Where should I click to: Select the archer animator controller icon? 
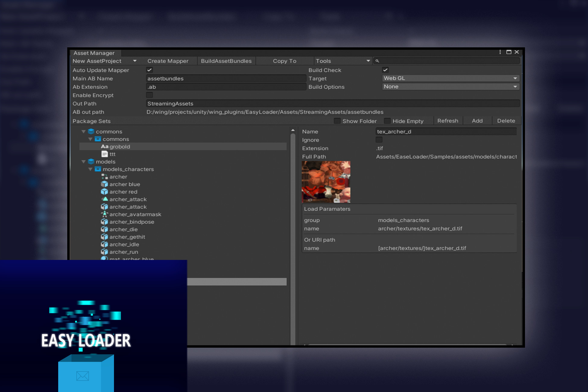click(104, 177)
